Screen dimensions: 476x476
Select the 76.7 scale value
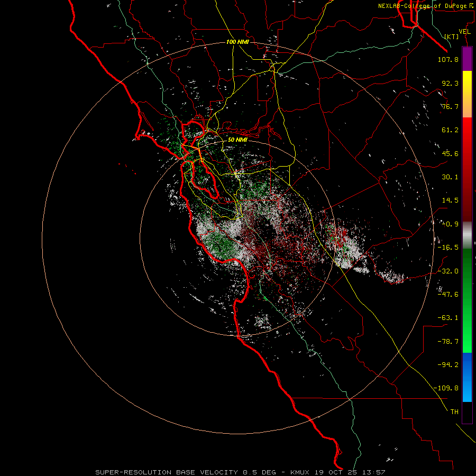pos(450,106)
